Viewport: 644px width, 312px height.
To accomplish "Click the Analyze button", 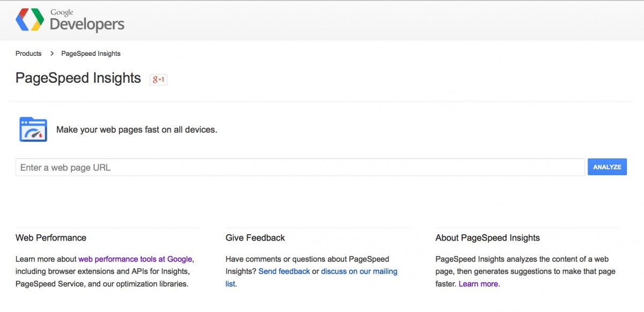I will 607,167.
